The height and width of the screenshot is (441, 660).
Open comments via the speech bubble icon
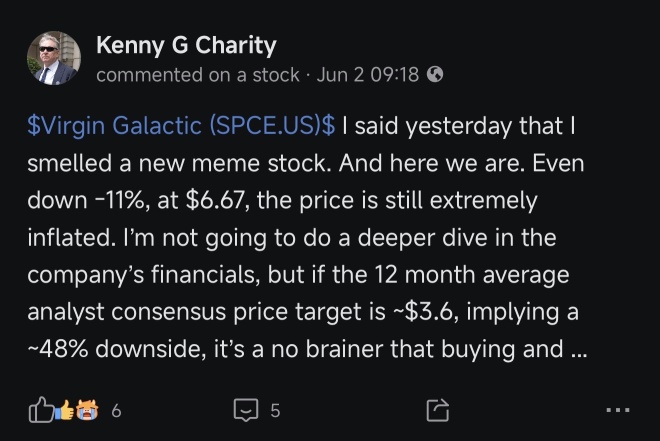[x=246, y=410]
